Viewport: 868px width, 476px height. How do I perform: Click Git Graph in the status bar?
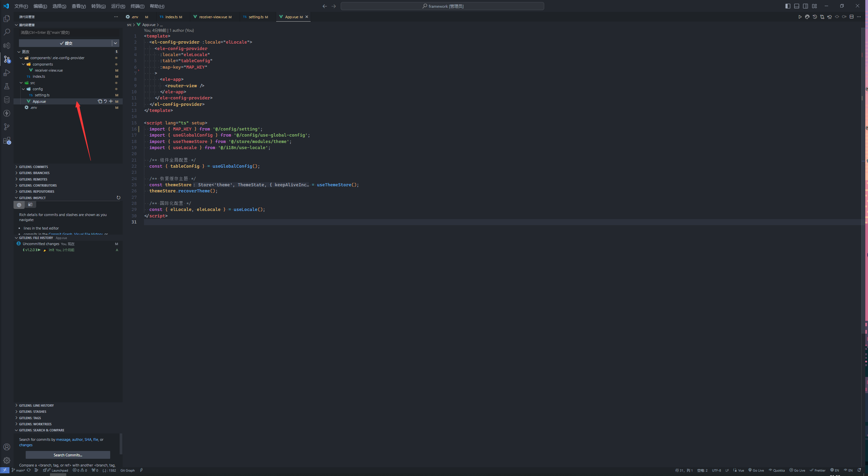[x=127, y=471]
